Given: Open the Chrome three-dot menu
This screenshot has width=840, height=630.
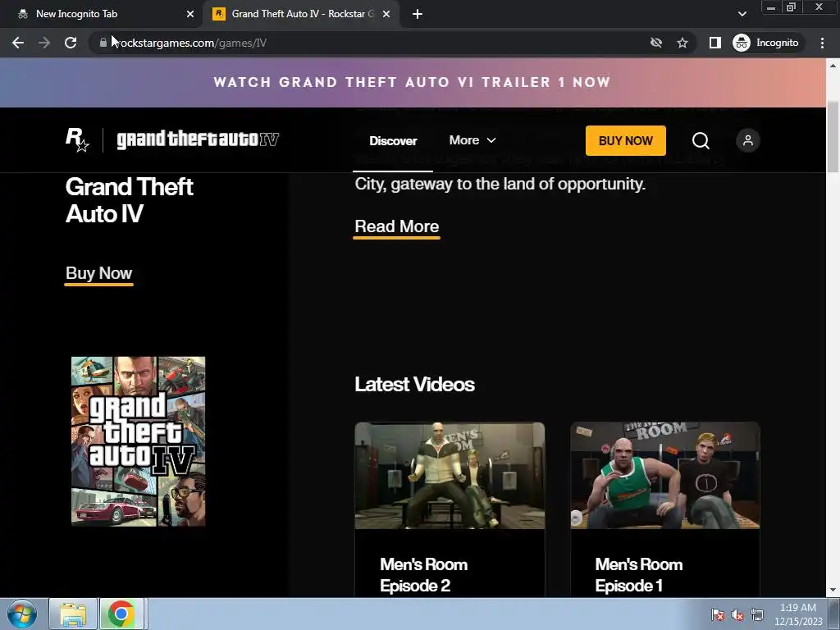Looking at the screenshot, I should coord(822,43).
